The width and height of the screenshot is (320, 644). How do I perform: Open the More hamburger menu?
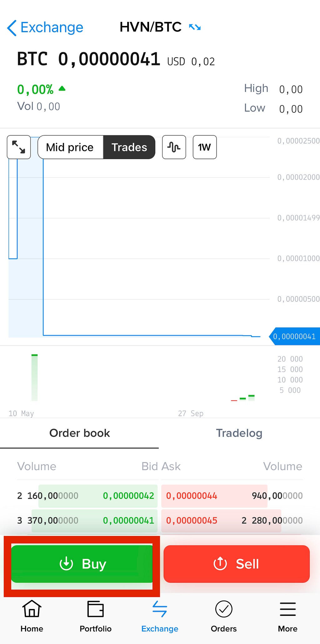(287, 609)
